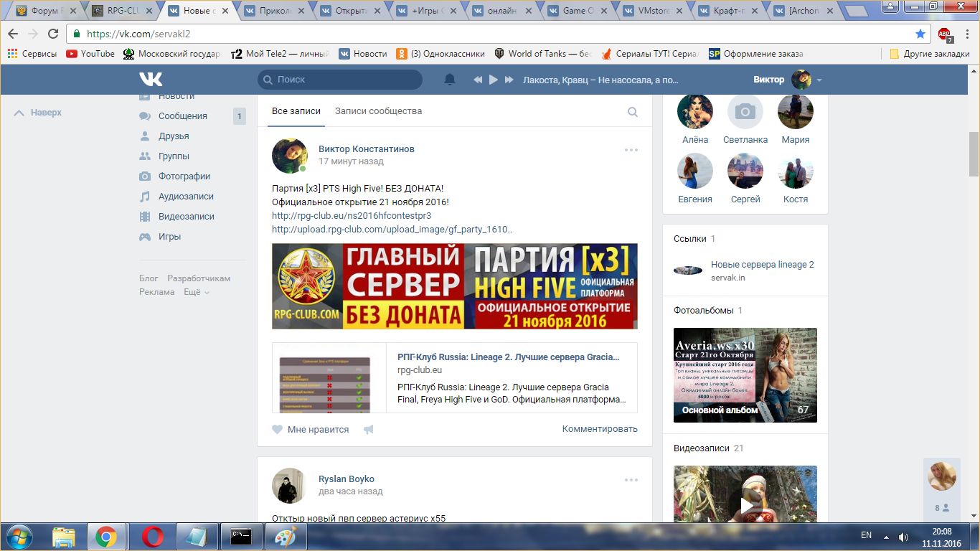Image resolution: width=980 pixels, height=551 pixels.
Task: Open the chat sidebar friend avatar
Action: [x=942, y=476]
